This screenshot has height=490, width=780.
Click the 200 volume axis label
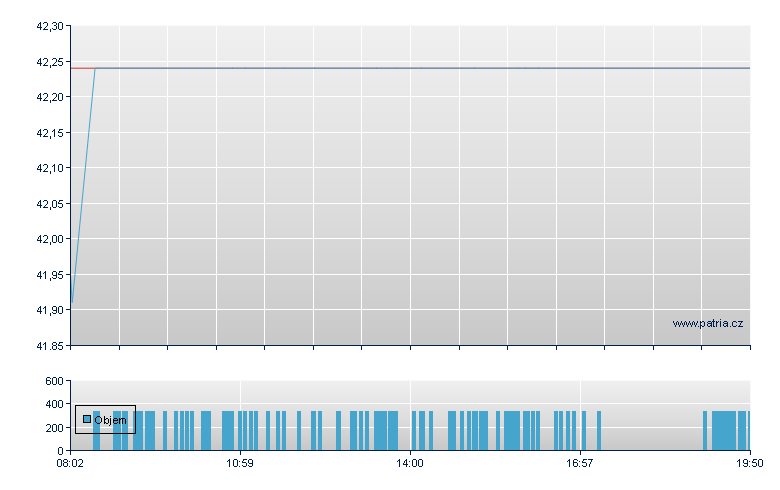[54, 428]
